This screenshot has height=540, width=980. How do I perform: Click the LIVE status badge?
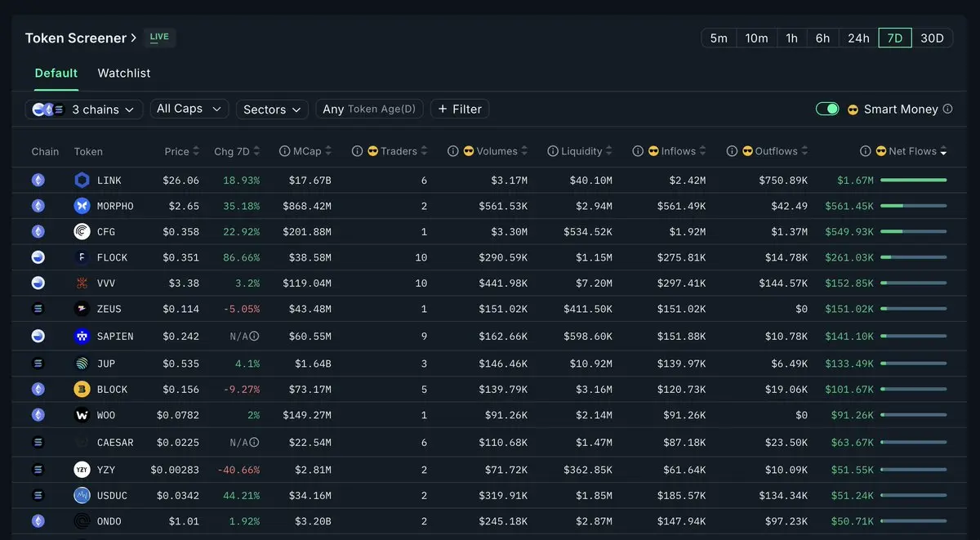pos(159,37)
